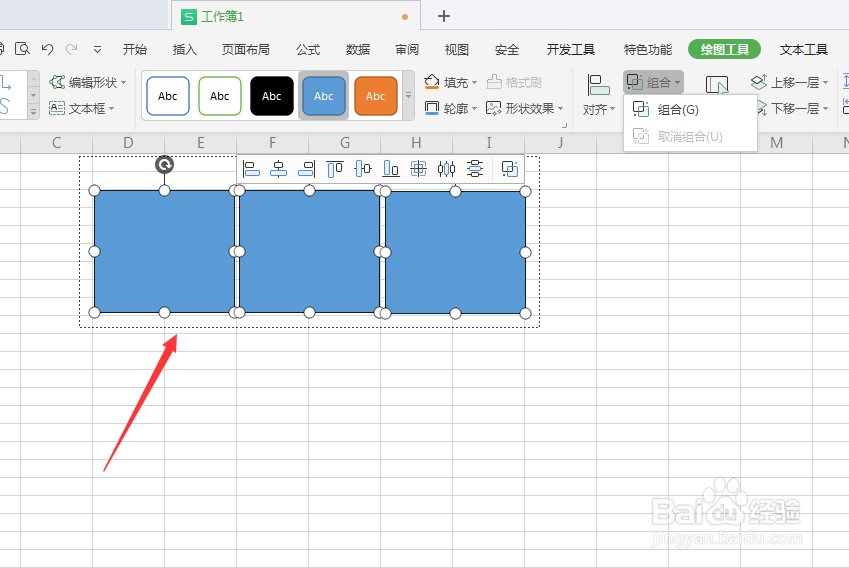The height and width of the screenshot is (568, 849).
Task: Select the right blue rectangle
Action: pyautogui.click(x=455, y=252)
